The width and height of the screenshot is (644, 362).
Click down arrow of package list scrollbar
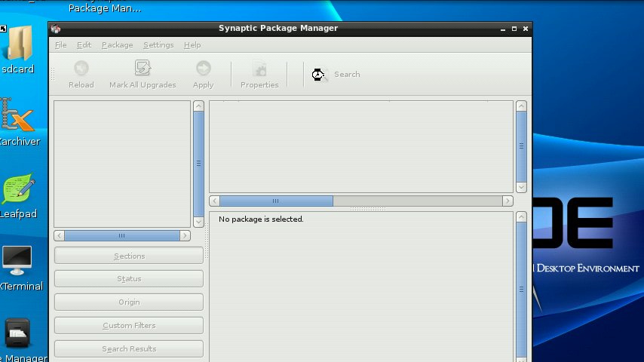click(x=522, y=188)
